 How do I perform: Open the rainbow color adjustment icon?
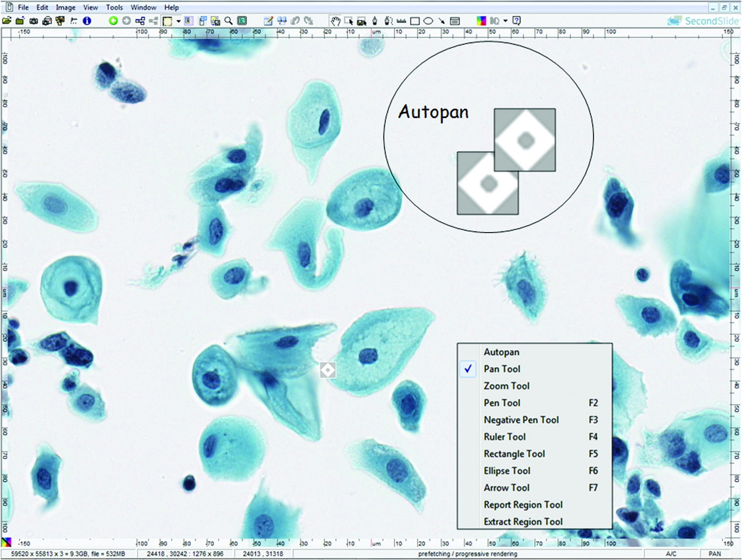(481, 21)
